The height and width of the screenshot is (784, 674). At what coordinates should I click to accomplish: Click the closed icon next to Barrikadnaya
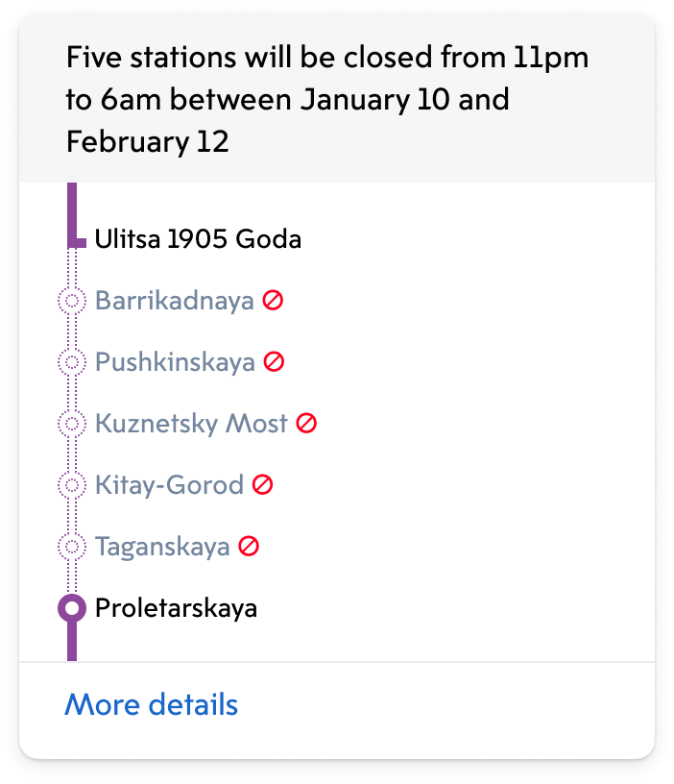[x=274, y=301]
